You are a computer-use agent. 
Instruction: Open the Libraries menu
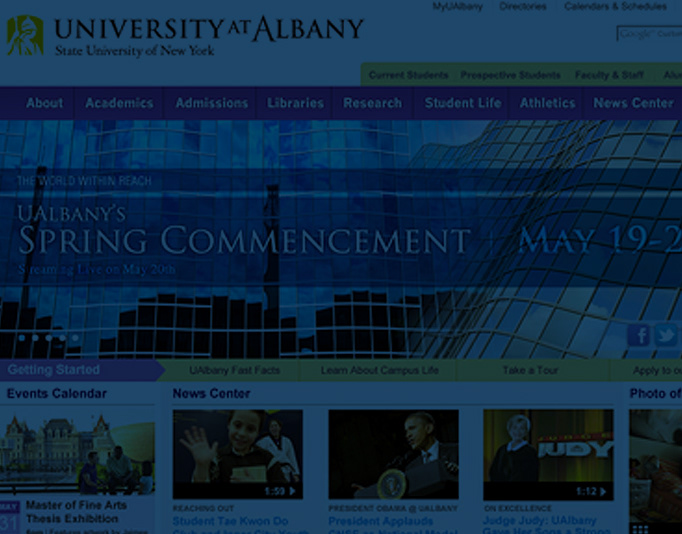295,103
